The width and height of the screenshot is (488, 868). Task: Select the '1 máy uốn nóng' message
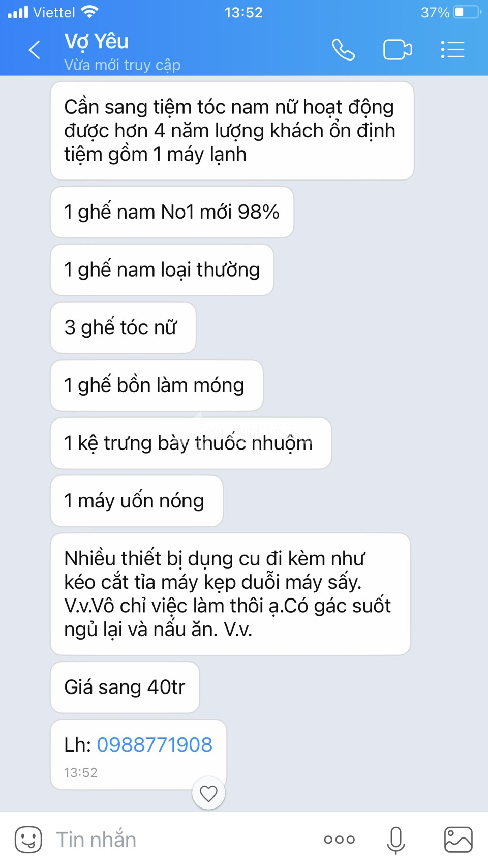point(137,501)
